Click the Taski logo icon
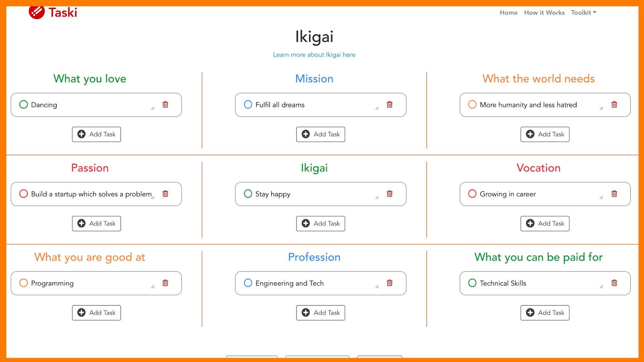 (x=37, y=12)
